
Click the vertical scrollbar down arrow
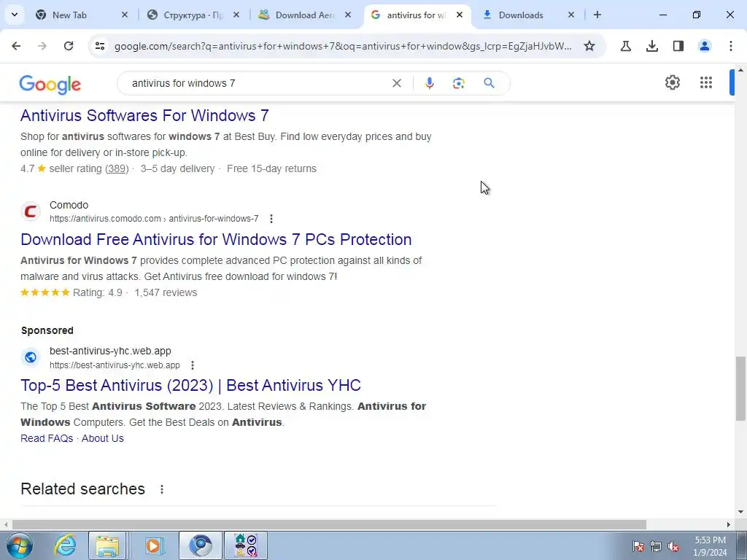point(741,512)
